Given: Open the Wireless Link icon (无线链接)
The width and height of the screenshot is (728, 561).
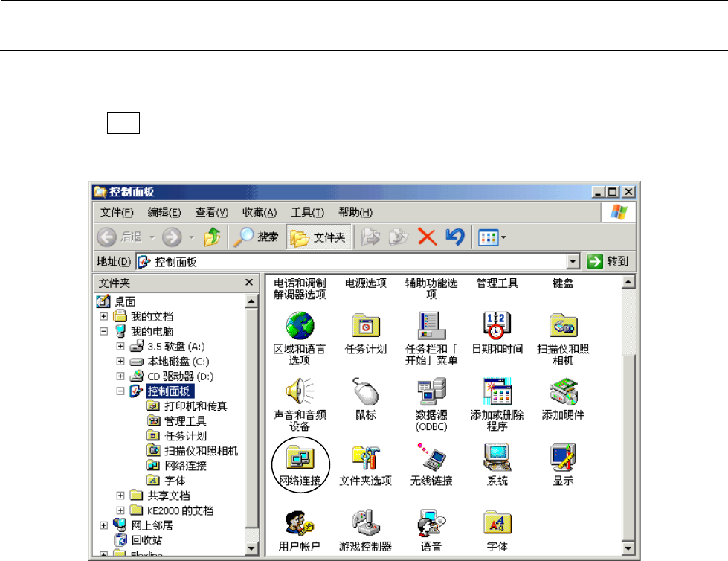Looking at the screenshot, I should tap(431, 465).
